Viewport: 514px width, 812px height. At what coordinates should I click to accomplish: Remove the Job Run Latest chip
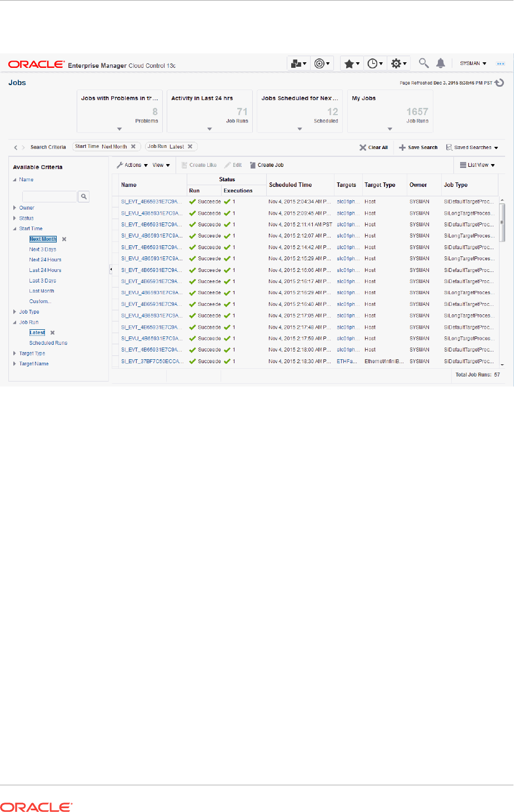190,147
